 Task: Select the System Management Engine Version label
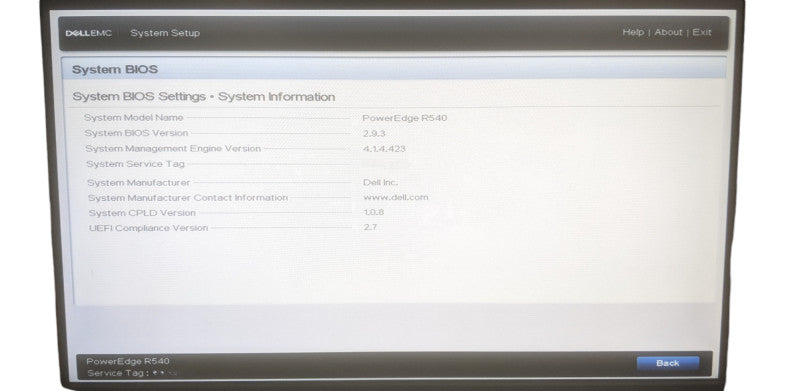[173, 149]
